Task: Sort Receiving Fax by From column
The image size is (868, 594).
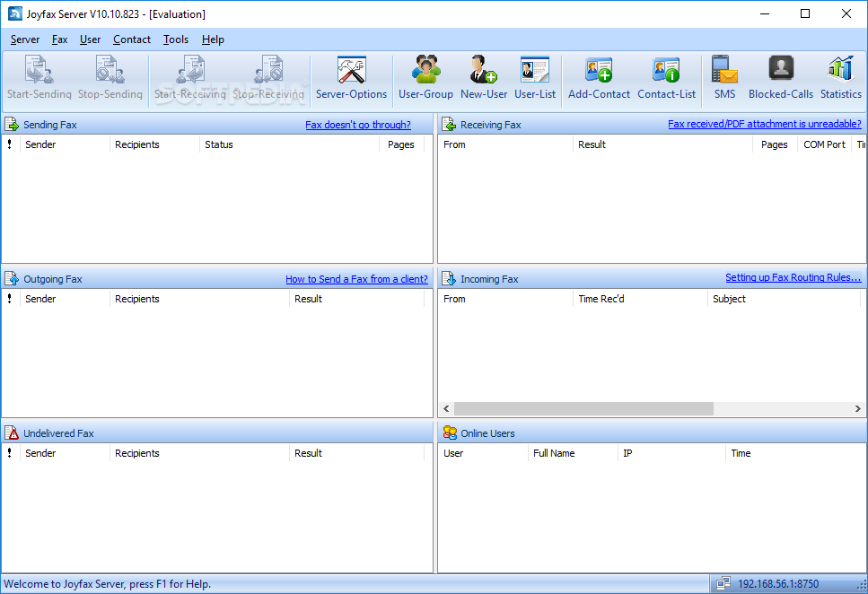Action: [x=505, y=144]
